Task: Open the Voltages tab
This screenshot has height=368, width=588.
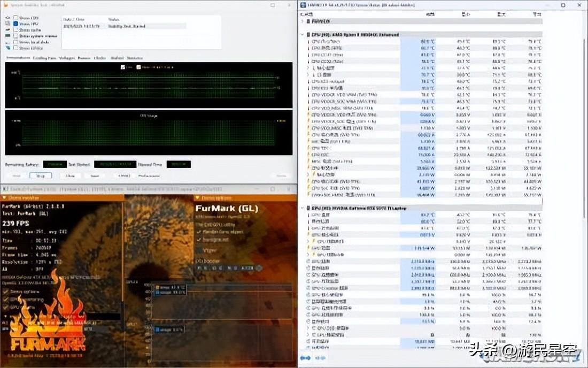Action: pyautogui.click(x=67, y=58)
